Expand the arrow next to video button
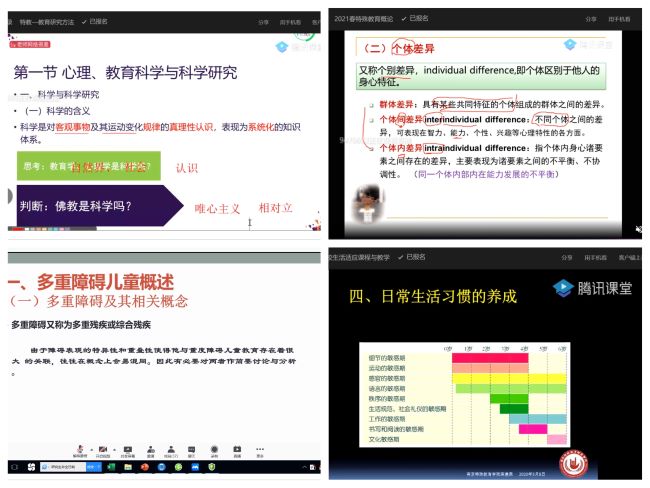The image size is (650, 488). (x=114, y=446)
